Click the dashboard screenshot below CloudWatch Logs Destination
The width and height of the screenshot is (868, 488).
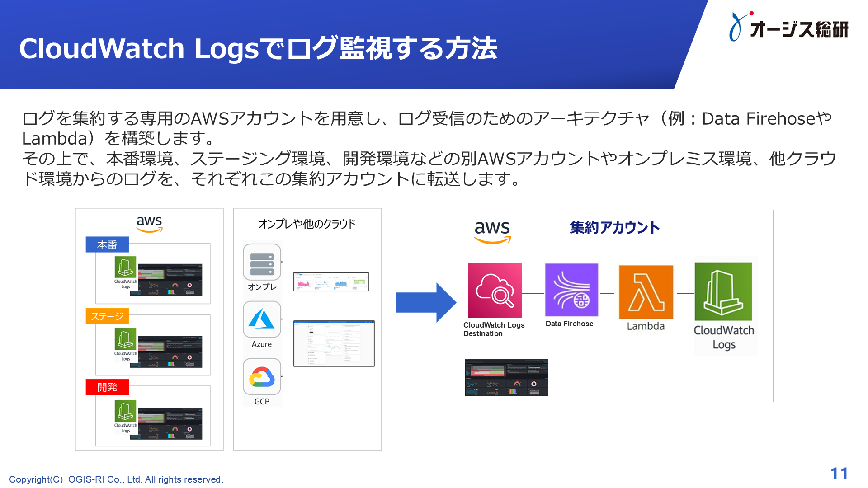click(507, 377)
